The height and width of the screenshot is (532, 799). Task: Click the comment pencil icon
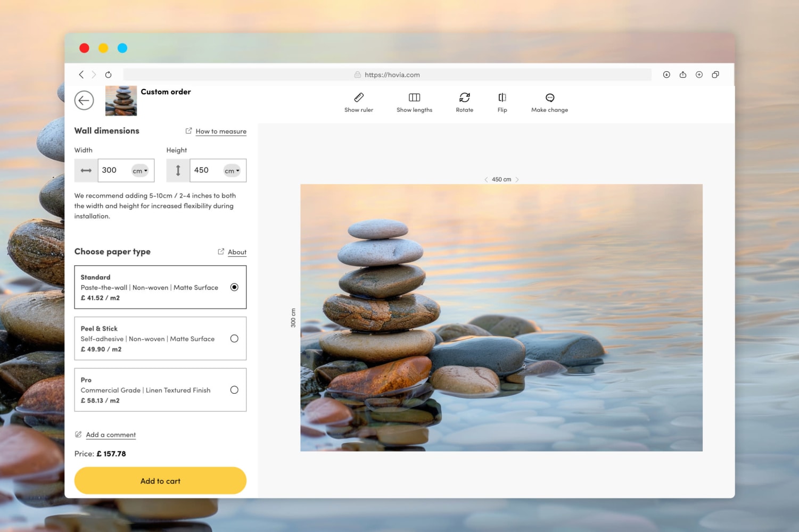[x=78, y=435]
